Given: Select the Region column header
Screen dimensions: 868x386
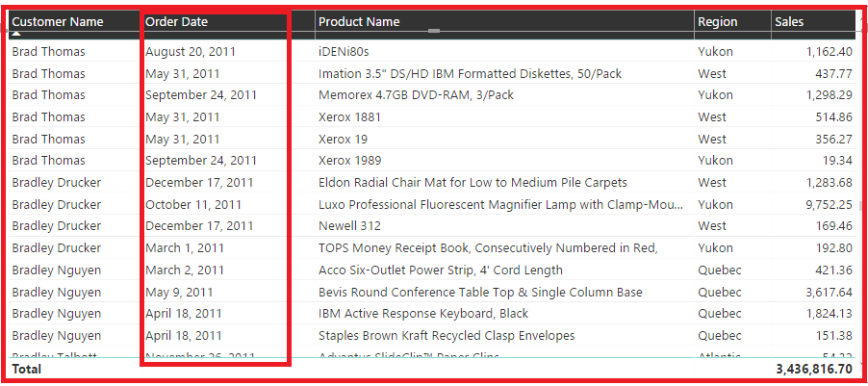Looking at the screenshot, I should point(718,21).
